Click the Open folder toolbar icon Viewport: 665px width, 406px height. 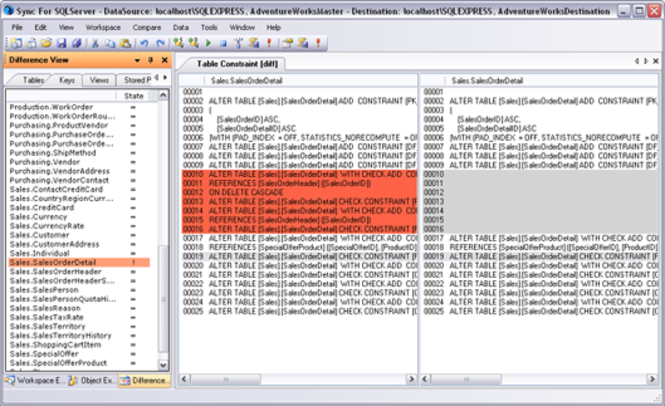(x=46, y=43)
